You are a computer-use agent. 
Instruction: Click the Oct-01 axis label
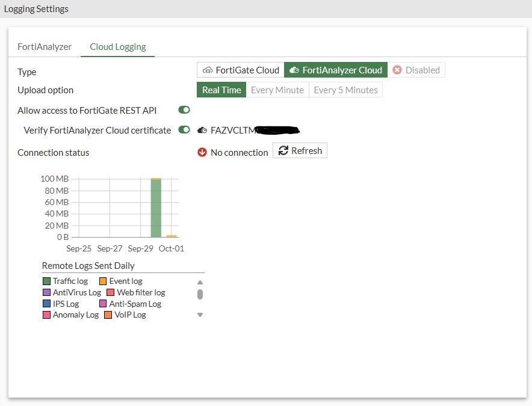(x=172, y=248)
